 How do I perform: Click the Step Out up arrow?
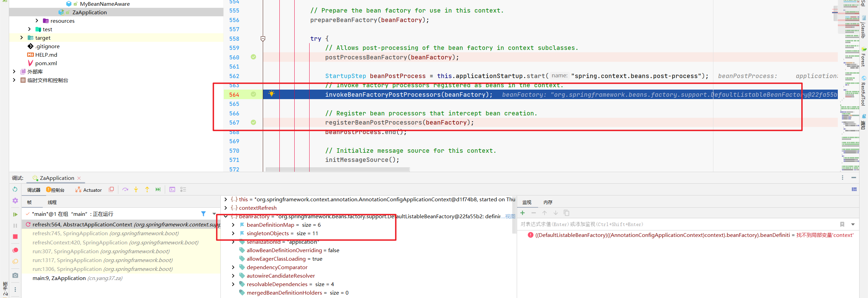click(x=147, y=189)
